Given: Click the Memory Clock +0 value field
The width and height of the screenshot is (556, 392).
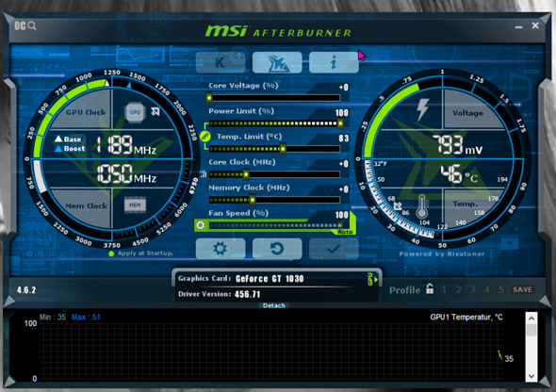Looking at the screenshot, I should tap(344, 189).
